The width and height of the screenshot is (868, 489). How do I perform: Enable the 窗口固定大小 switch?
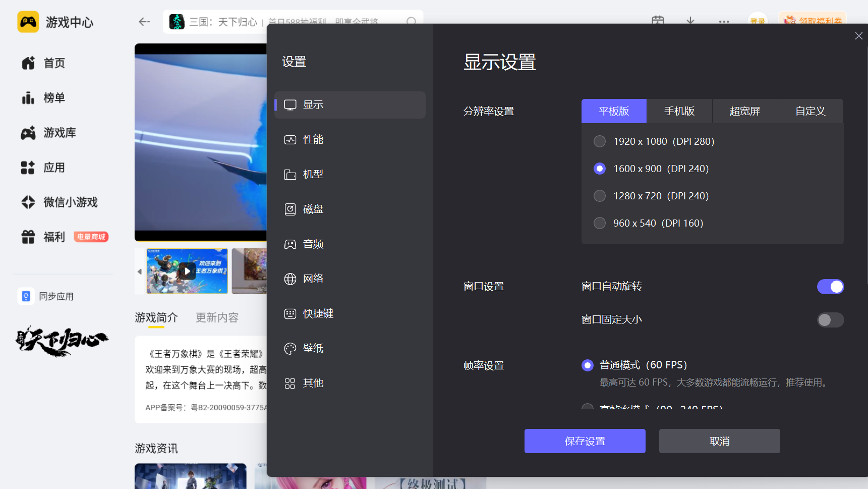coord(830,320)
